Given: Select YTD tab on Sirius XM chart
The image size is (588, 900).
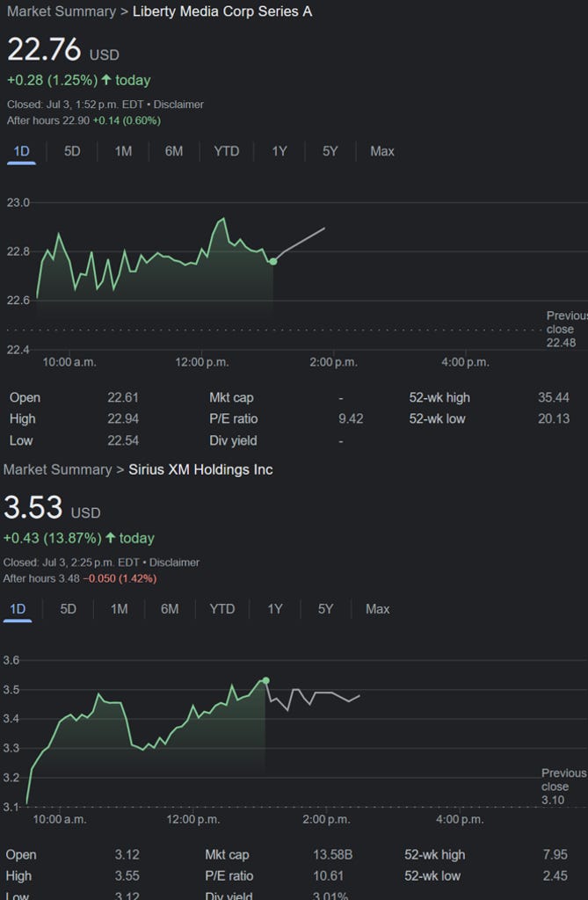Looking at the screenshot, I should [x=222, y=609].
